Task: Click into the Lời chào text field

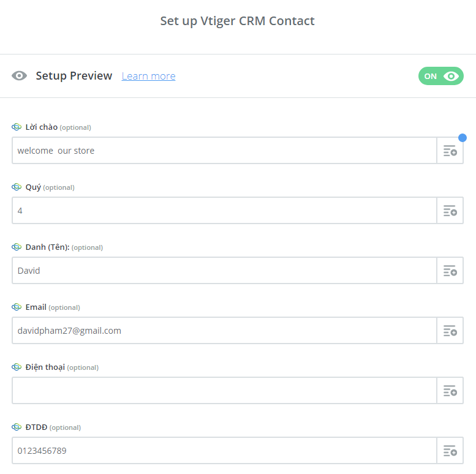Action: [x=224, y=151]
